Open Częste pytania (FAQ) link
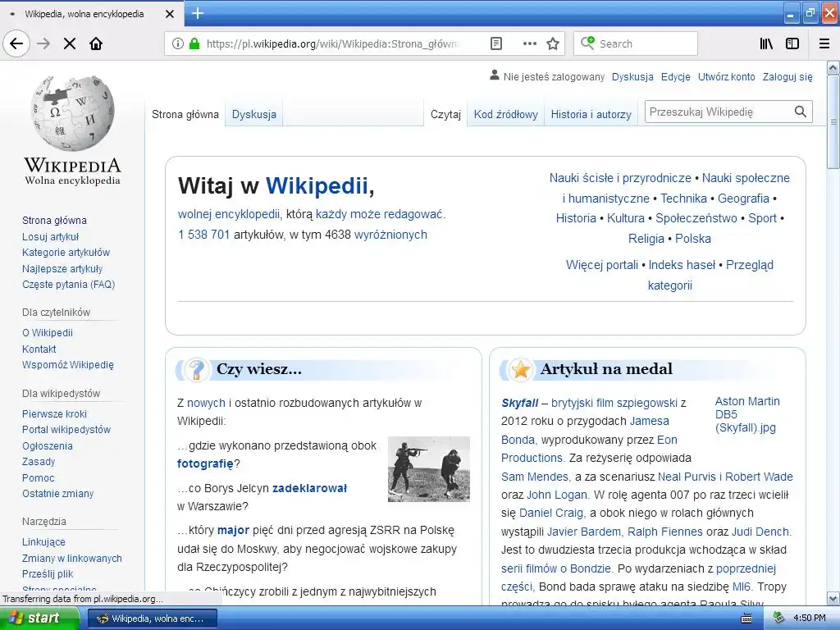 [69, 285]
